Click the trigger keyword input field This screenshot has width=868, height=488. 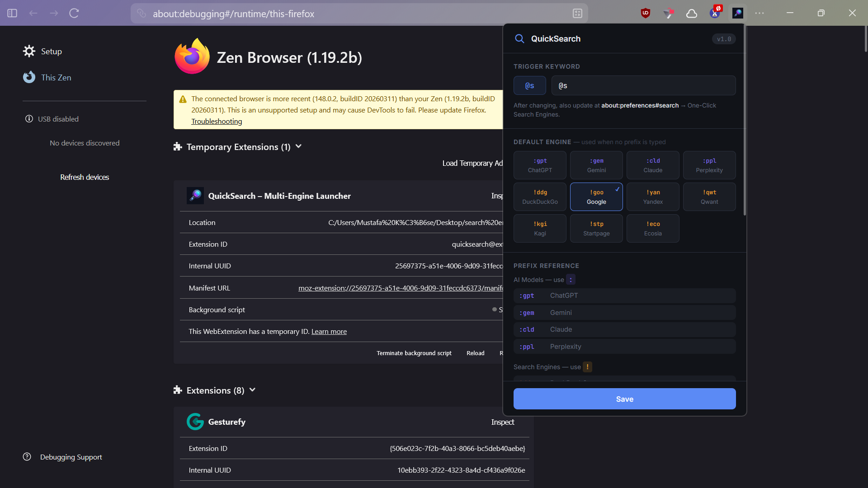(643, 85)
